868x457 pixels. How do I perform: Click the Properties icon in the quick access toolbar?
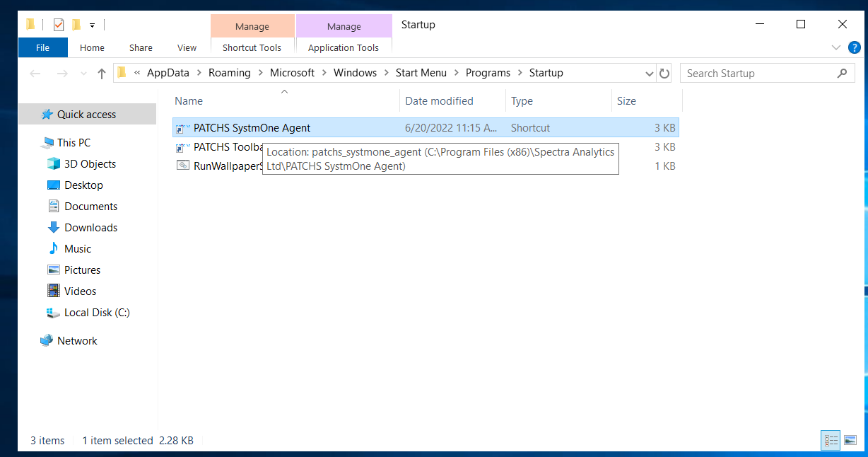59,25
